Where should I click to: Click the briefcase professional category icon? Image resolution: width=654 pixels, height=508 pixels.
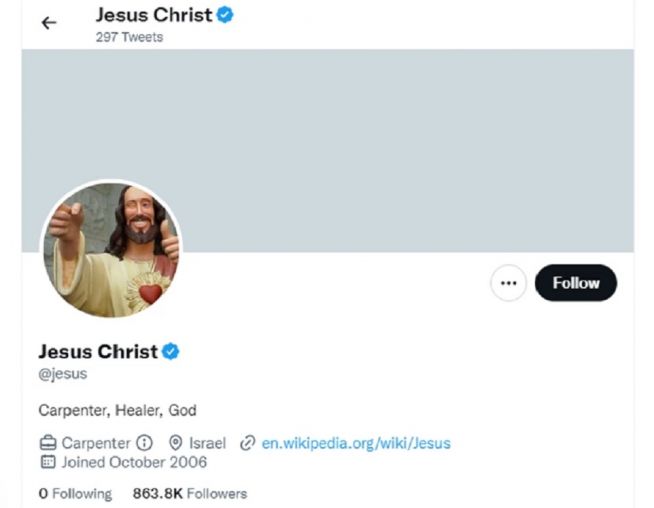click(48, 442)
